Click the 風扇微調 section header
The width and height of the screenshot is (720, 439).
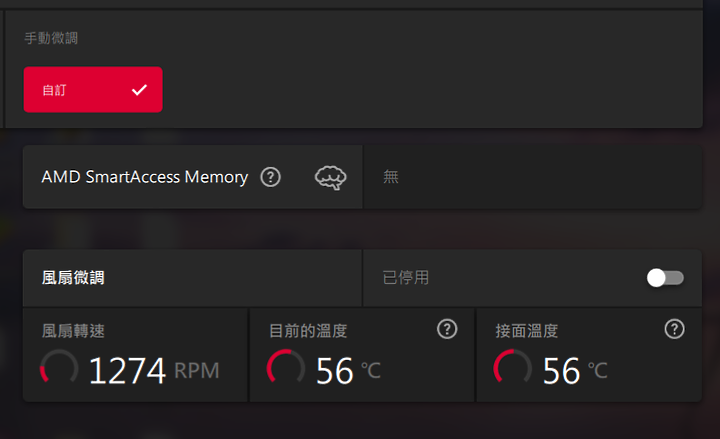point(73,278)
